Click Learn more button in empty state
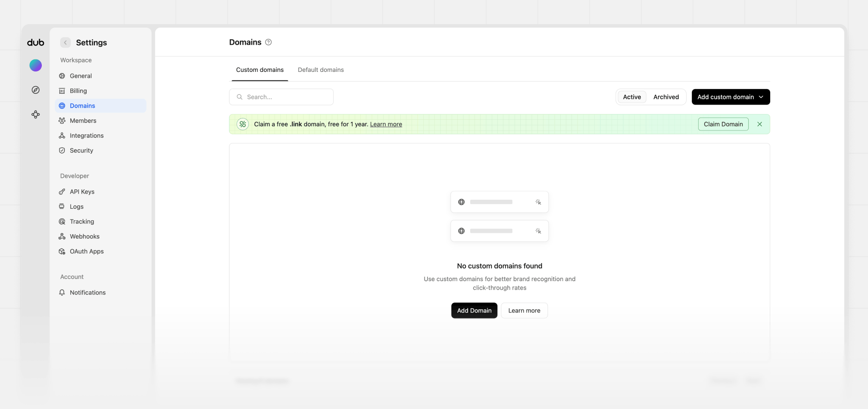Viewport: 868px width, 409px height. [524, 310]
